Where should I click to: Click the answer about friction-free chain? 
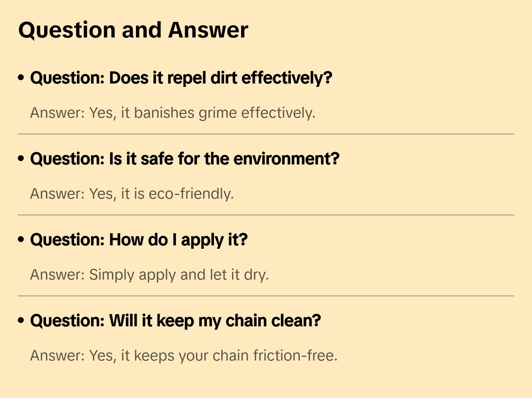(x=184, y=356)
